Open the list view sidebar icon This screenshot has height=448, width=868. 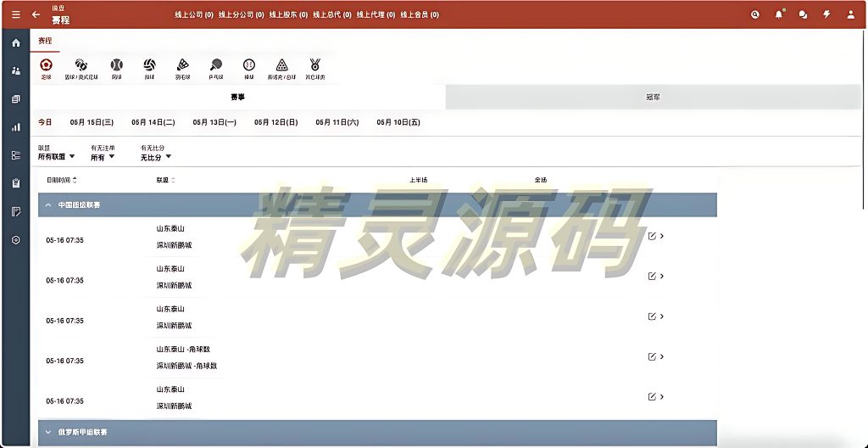point(15,155)
